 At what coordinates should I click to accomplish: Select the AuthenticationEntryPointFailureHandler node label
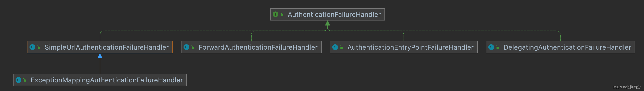(410, 47)
